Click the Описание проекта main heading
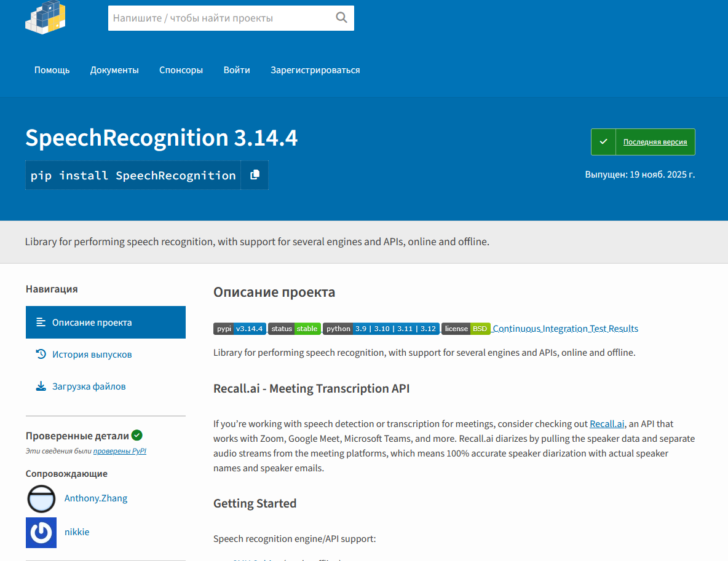Screen dimensions: 728x561 (x=274, y=292)
